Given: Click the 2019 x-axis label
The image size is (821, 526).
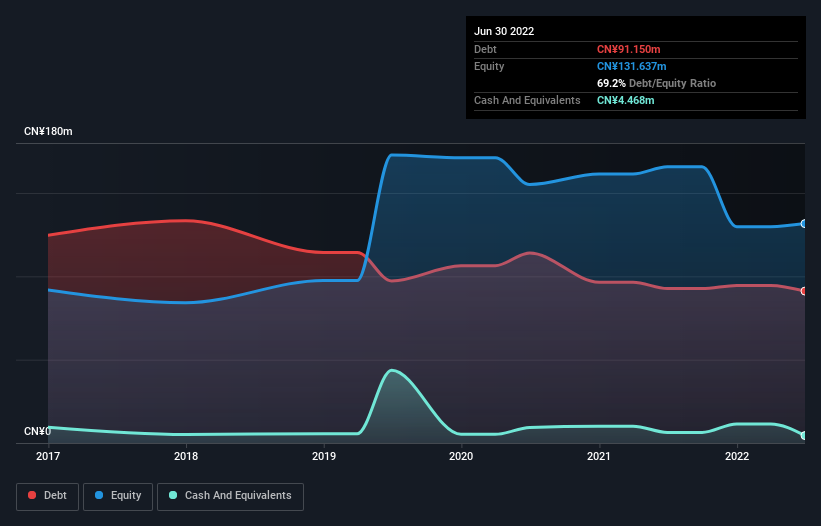Looking at the screenshot, I should pyautogui.click(x=324, y=456).
